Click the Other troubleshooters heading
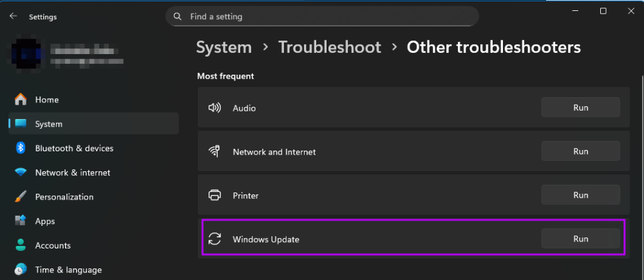This screenshot has height=280, width=644. click(x=494, y=47)
